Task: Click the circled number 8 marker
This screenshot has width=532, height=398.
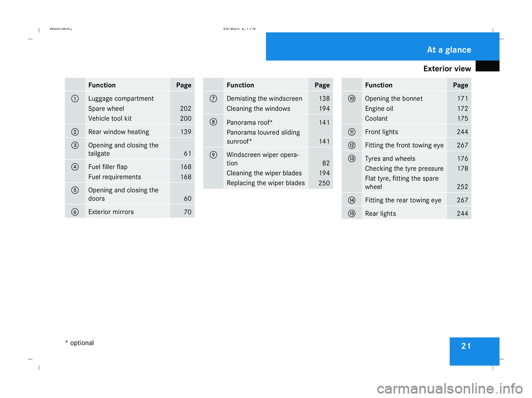Action: [x=213, y=122]
